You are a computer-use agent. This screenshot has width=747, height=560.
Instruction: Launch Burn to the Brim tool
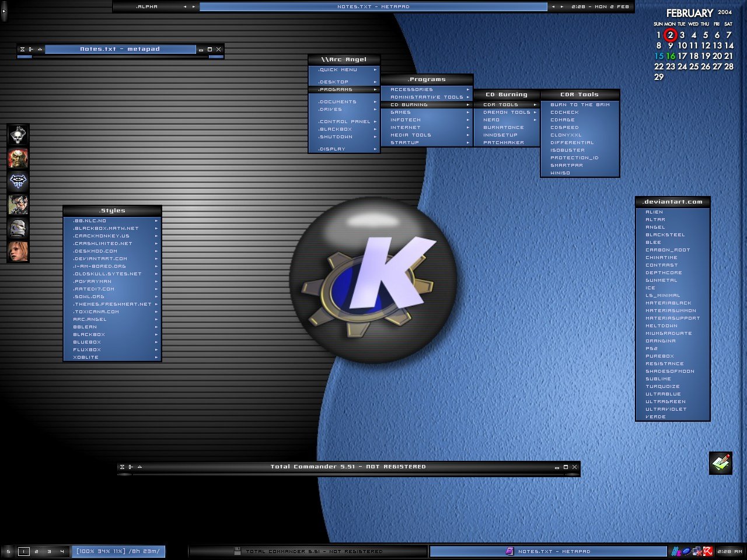coord(580,105)
